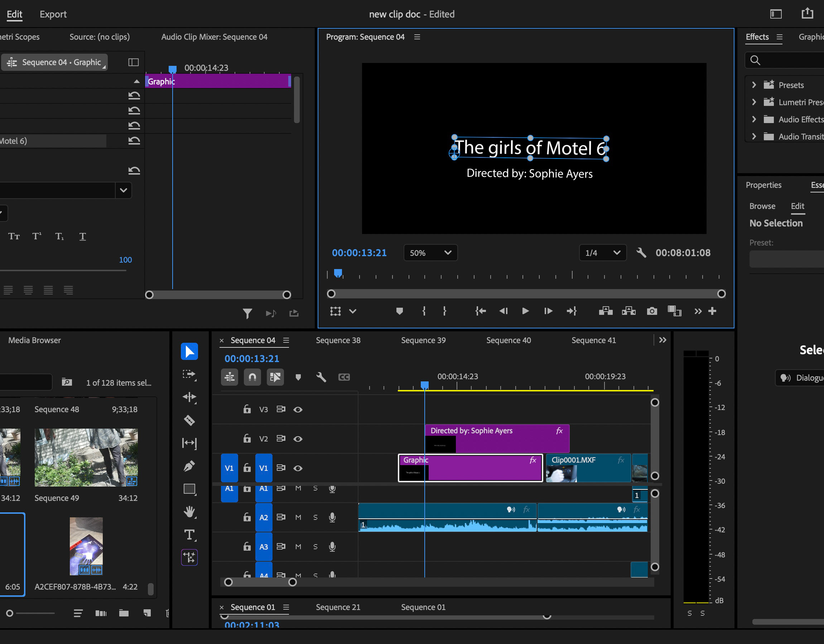Viewport: 824px width, 644px height.
Task: Open the 1/4 playback resolution dropdown
Action: tap(603, 253)
